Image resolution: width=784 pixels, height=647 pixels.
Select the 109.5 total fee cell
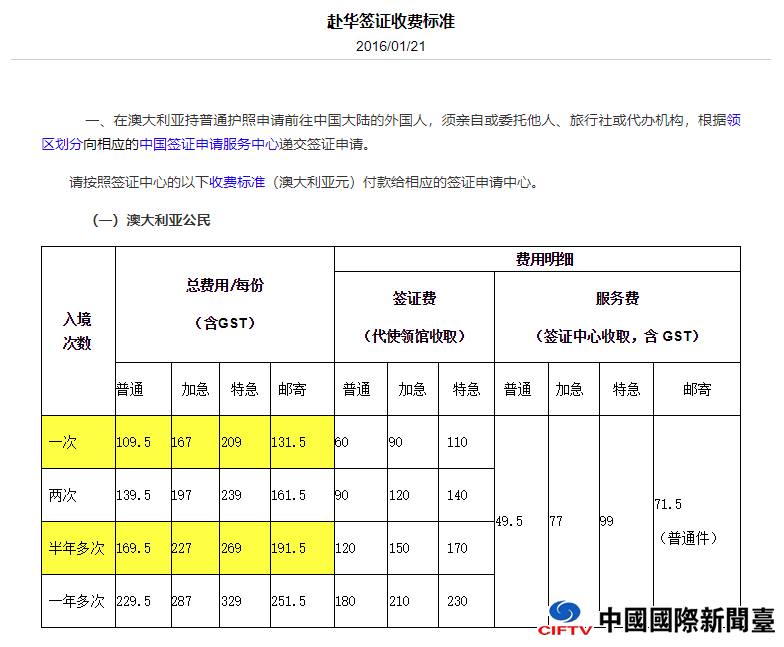pyautogui.click(x=144, y=442)
